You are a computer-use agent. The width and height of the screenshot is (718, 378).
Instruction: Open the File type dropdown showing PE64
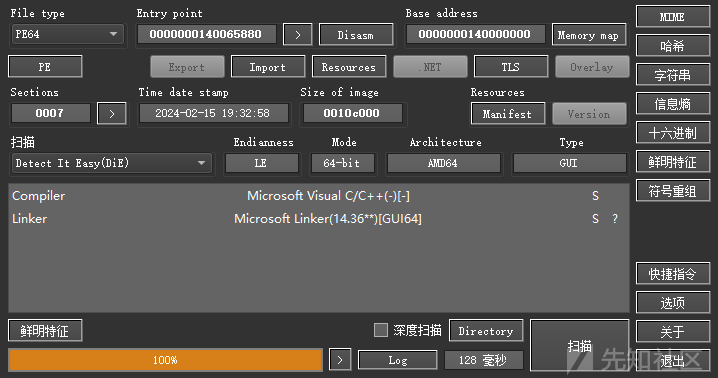point(67,34)
